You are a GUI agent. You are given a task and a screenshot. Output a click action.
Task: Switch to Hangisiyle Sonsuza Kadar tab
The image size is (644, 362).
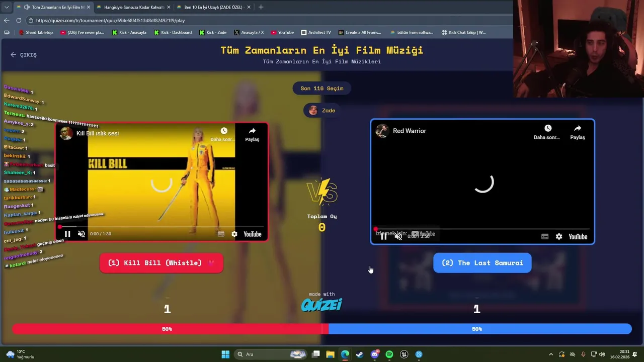tap(134, 7)
